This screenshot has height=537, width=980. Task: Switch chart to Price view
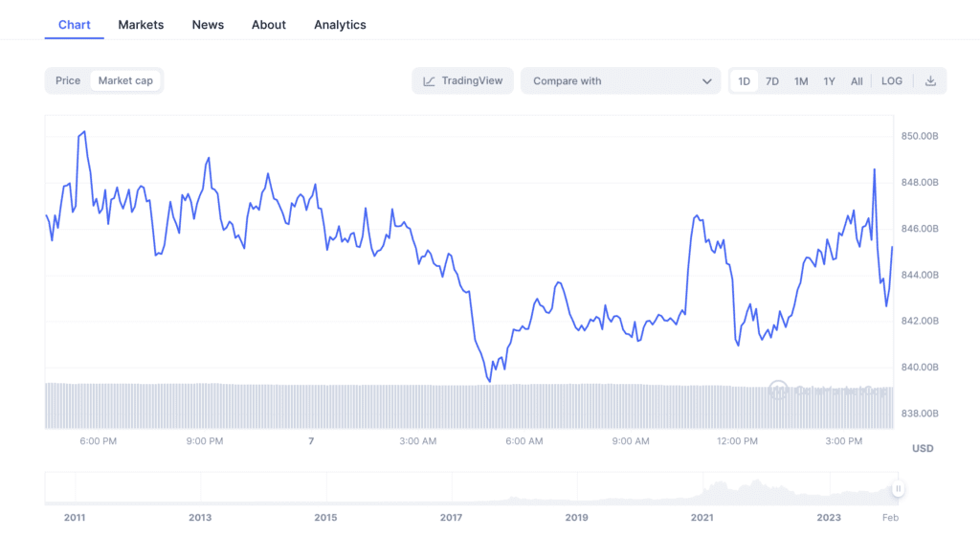click(68, 80)
